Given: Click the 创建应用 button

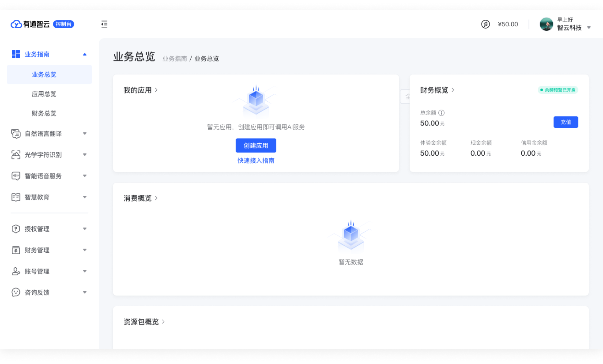Looking at the screenshot, I should pyautogui.click(x=256, y=146).
